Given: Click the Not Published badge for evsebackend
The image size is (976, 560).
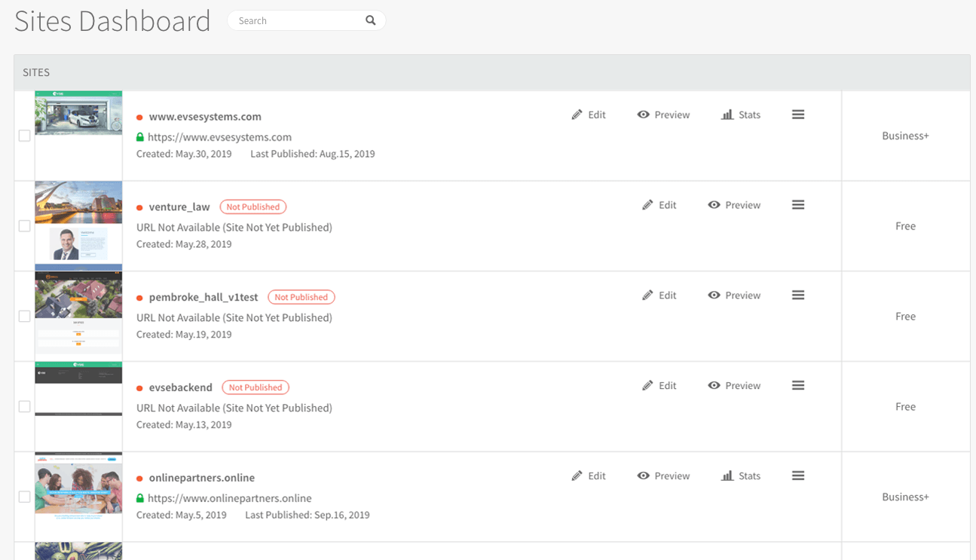Looking at the screenshot, I should [255, 387].
